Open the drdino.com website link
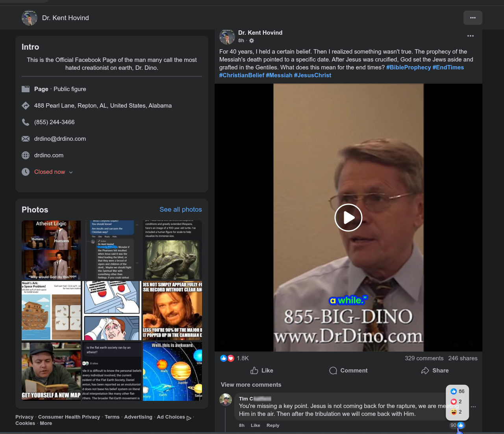The image size is (504, 434). (x=49, y=155)
